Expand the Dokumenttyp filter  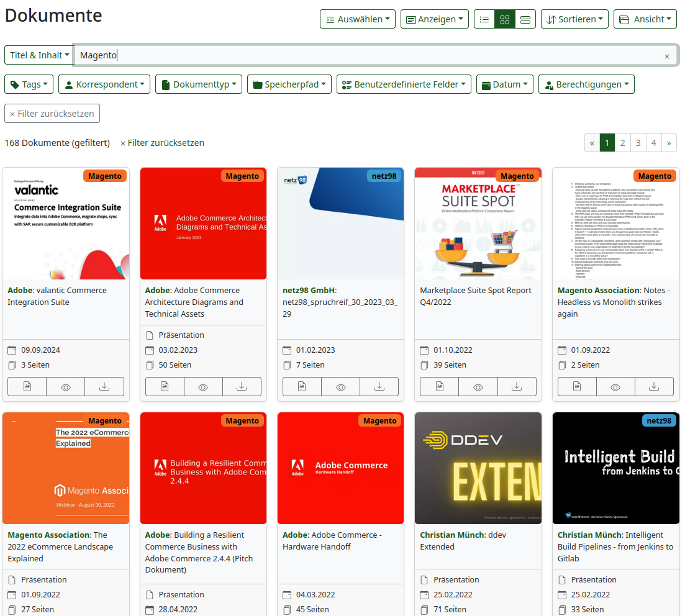tap(199, 84)
